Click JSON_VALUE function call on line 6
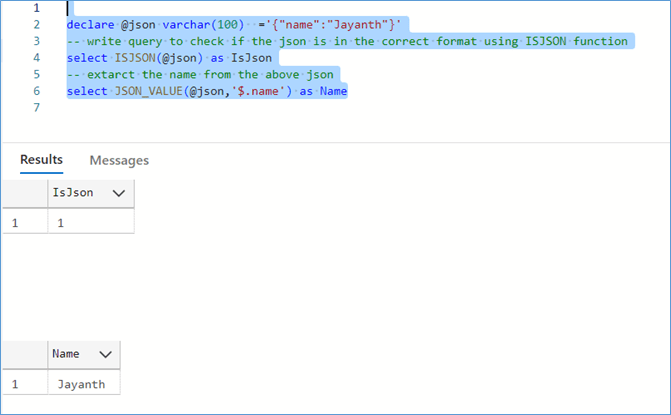Screen dimensions: 671x415 pyautogui.click(x=203, y=91)
